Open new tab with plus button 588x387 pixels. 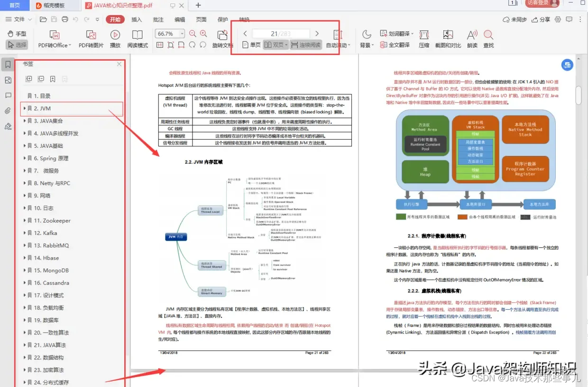[x=198, y=5]
